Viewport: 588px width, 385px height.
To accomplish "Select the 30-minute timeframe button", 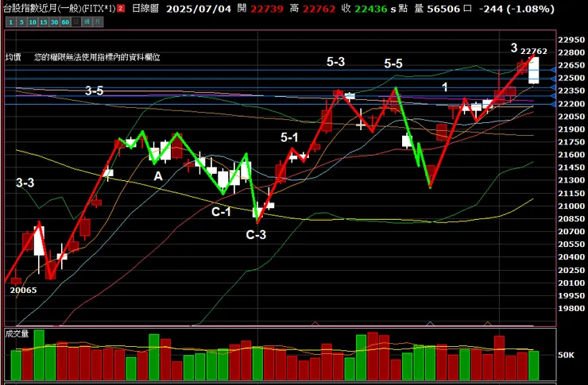I will [x=54, y=22].
